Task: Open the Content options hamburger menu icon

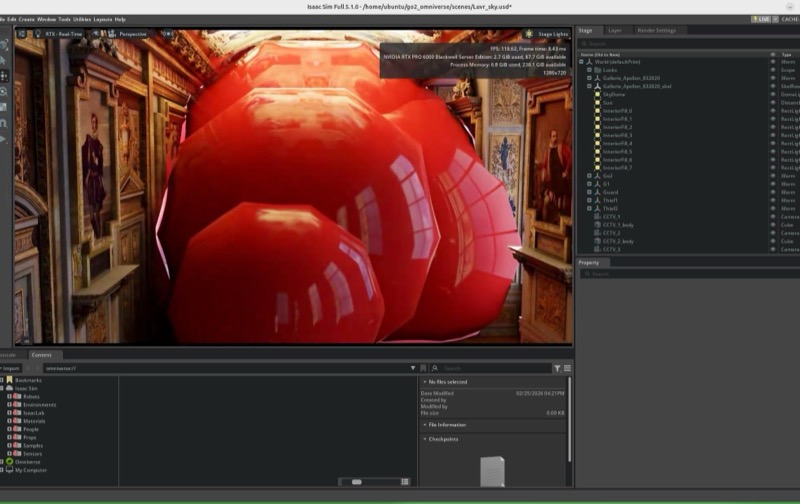Action: tap(567, 368)
